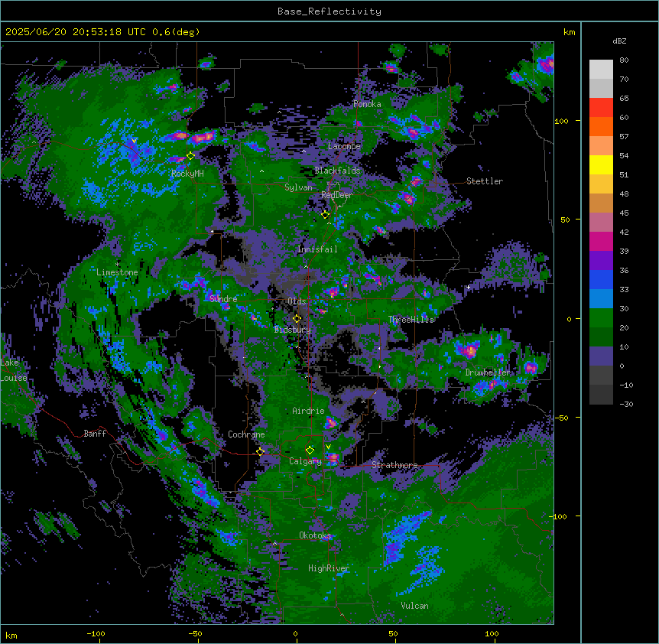The height and width of the screenshot is (644, 659).
Task: Click the Didsbury label
Action: (x=293, y=330)
